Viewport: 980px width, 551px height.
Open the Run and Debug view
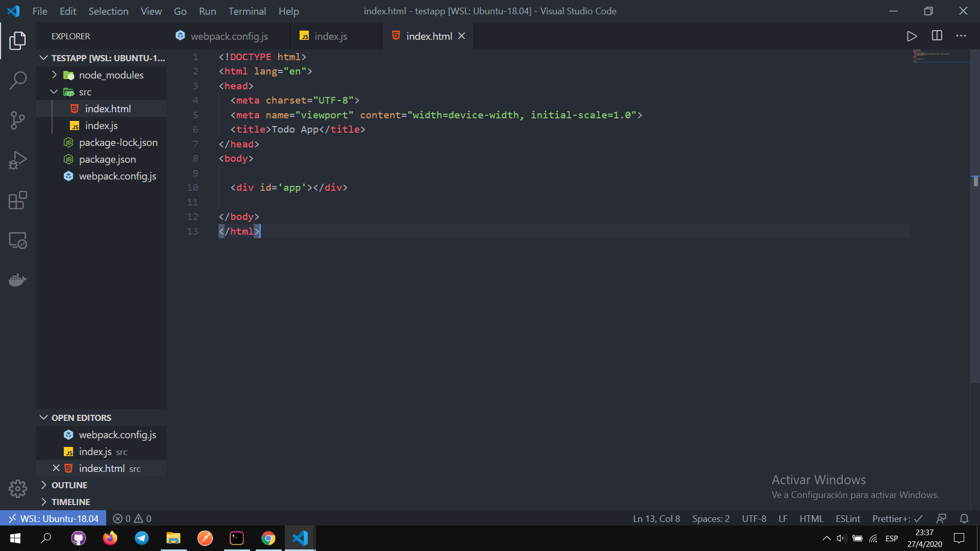18,160
